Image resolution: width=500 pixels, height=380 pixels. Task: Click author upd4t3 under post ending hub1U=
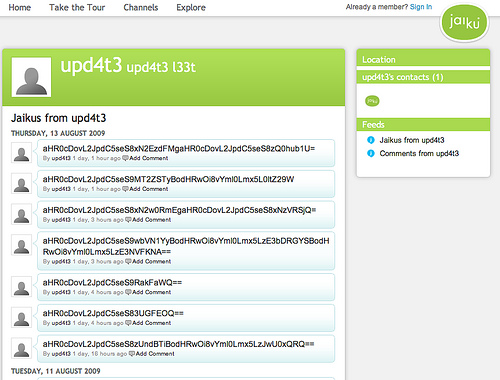click(61, 158)
